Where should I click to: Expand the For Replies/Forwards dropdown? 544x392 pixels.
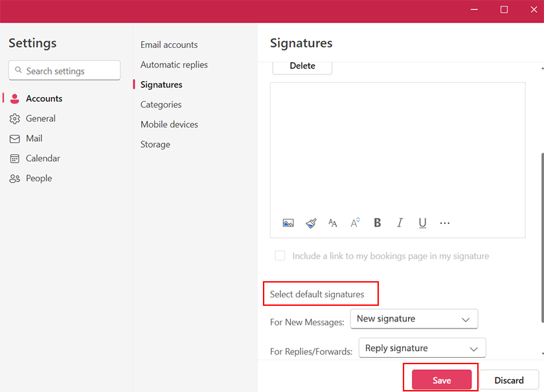(x=422, y=348)
